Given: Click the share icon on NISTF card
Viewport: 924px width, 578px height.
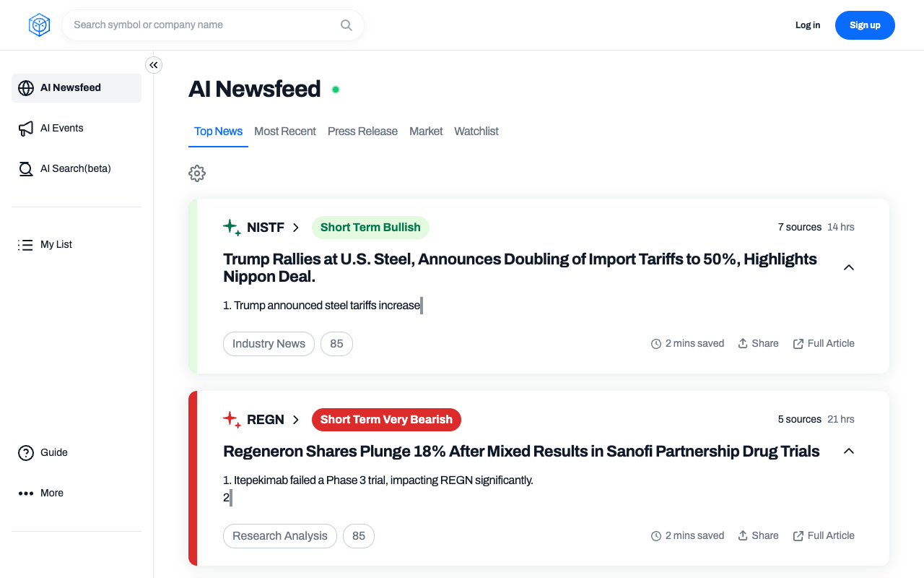Looking at the screenshot, I should [743, 344].
